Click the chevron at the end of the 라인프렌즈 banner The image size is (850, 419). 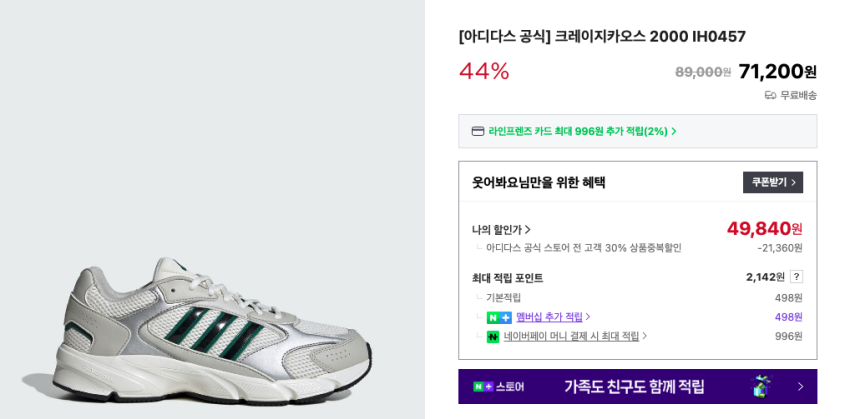pyautogui.click(x=674, y=131)
